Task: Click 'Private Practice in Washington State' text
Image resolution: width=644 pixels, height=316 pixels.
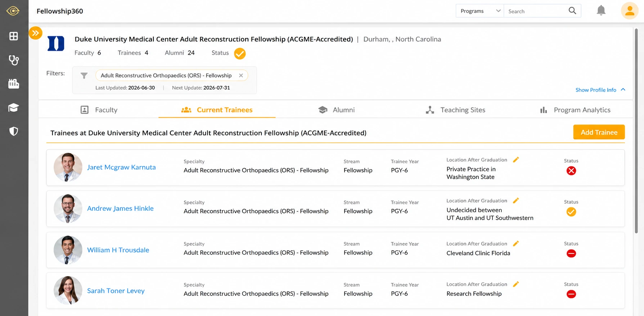Action: pos(471,173)
